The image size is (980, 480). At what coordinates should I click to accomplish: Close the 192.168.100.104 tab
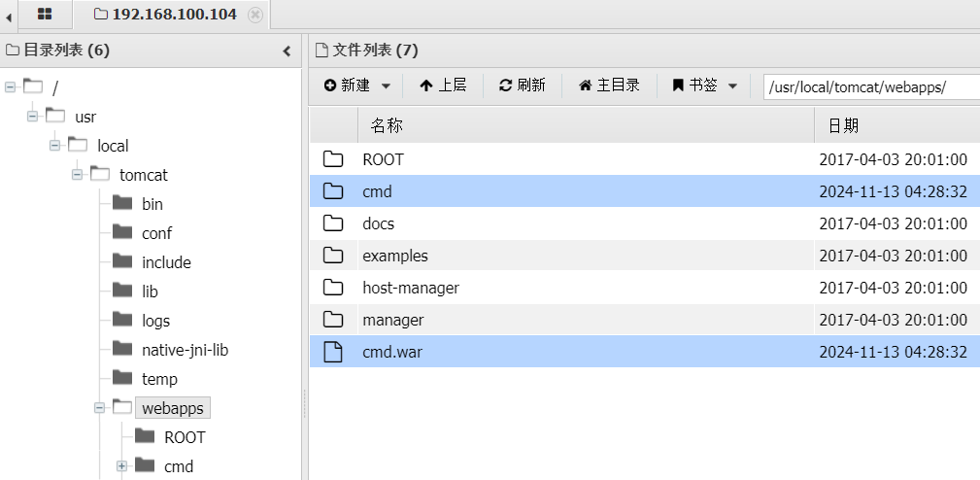pyautogui.click(x=254, y=15)
